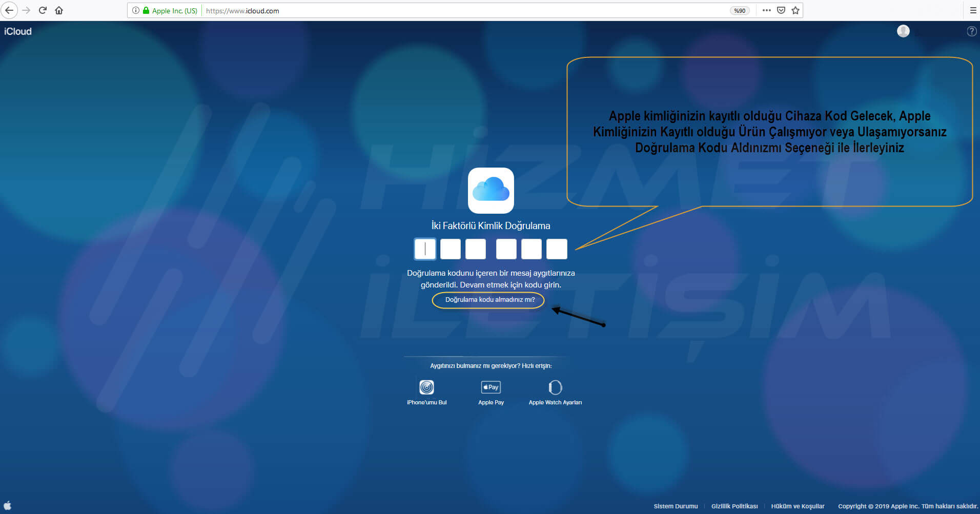Click the green padlock Apple Inc. (US)
This screenshot has width=980, height=514.
[170, 10]
